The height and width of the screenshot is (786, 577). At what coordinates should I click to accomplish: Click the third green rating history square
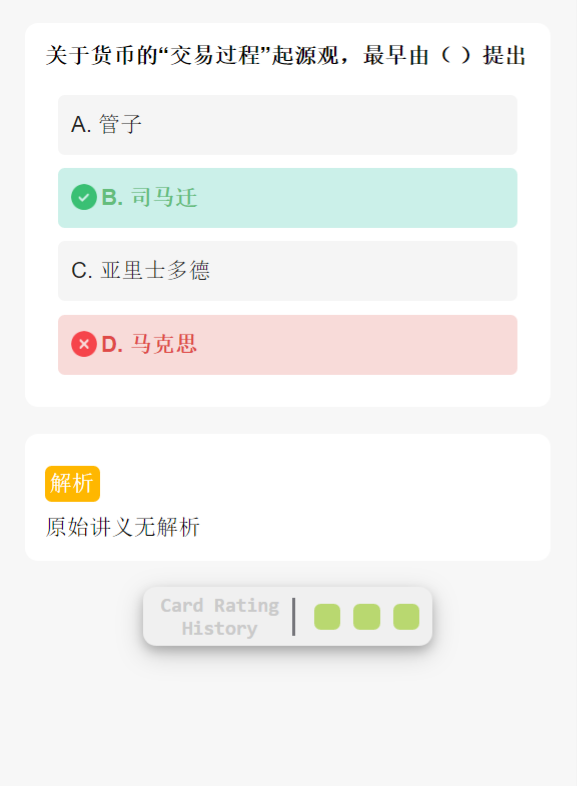coord(406,617)
